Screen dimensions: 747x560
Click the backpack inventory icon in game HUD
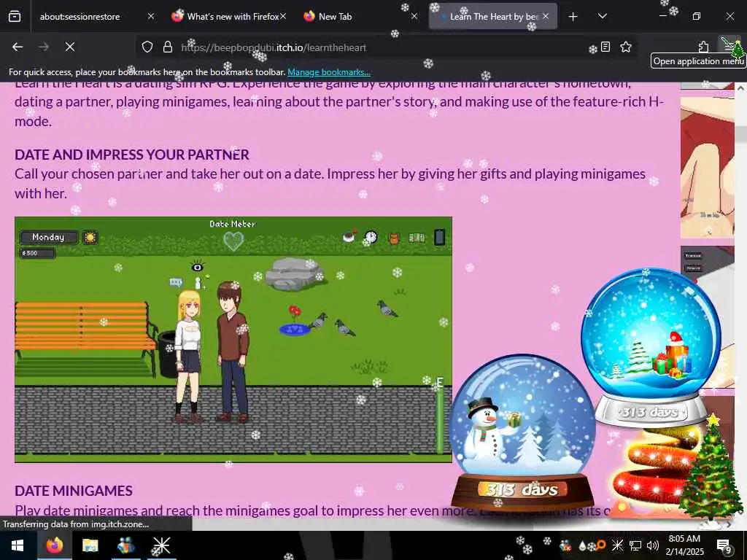click(x=393, y=238)
